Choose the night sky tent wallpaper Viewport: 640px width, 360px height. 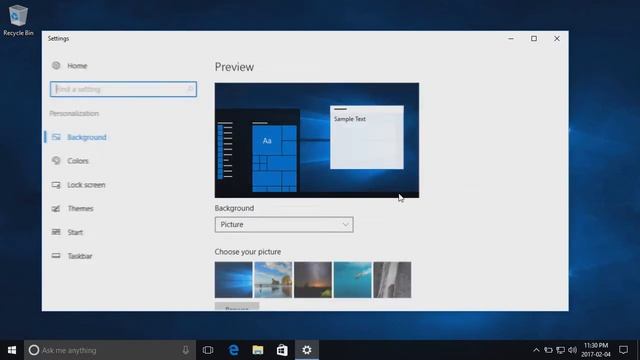point(313,280)
